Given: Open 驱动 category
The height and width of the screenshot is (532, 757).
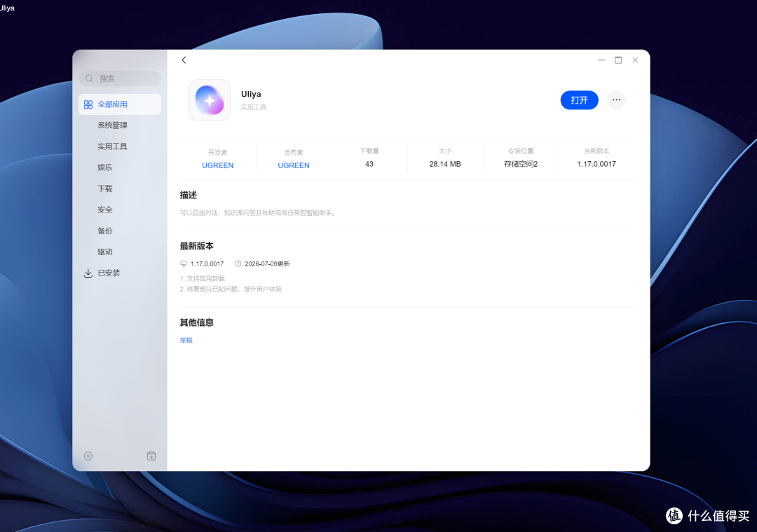Looking at the screenshot, I should (104, 252).
